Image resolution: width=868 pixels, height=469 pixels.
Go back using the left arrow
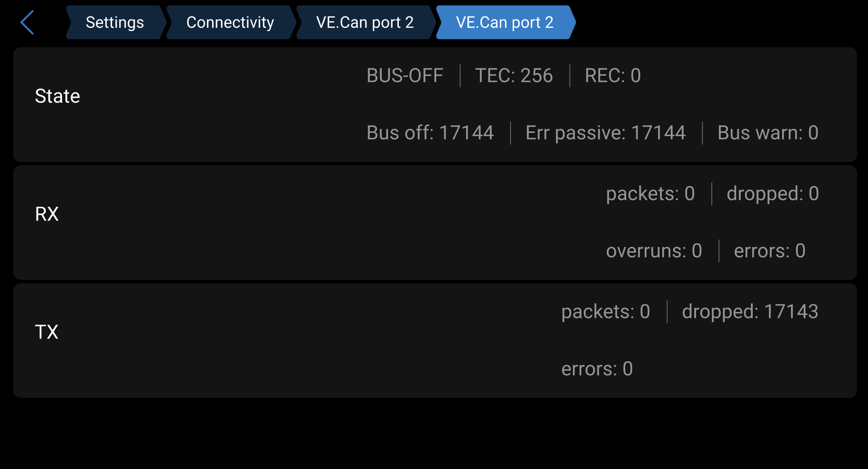click(x=27, y=23)
